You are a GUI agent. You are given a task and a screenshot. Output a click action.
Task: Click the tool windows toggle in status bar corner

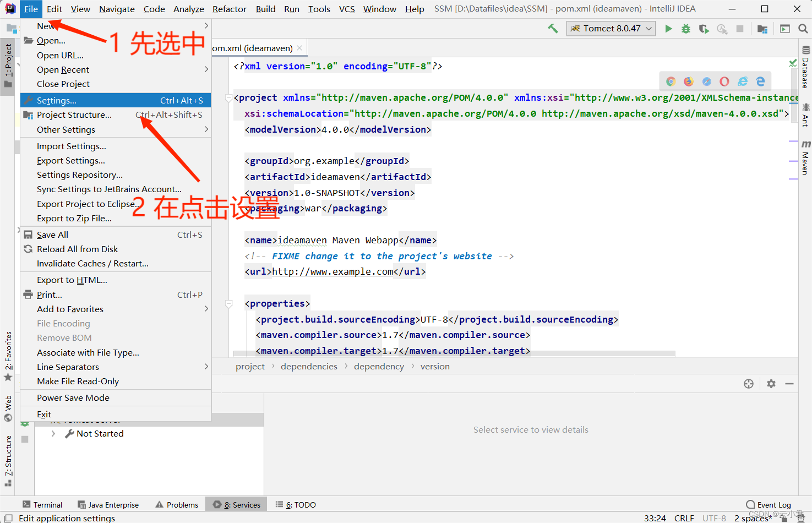click(x=8, y=518)
